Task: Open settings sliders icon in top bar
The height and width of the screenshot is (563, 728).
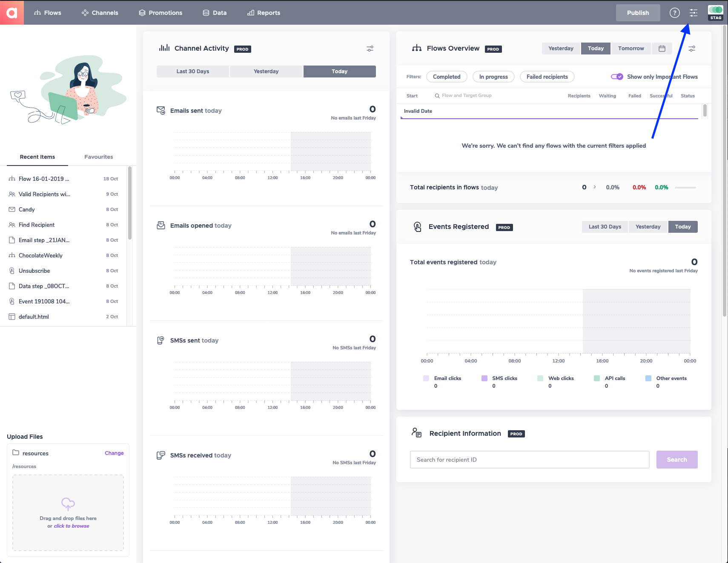Action: coord(694,13)
